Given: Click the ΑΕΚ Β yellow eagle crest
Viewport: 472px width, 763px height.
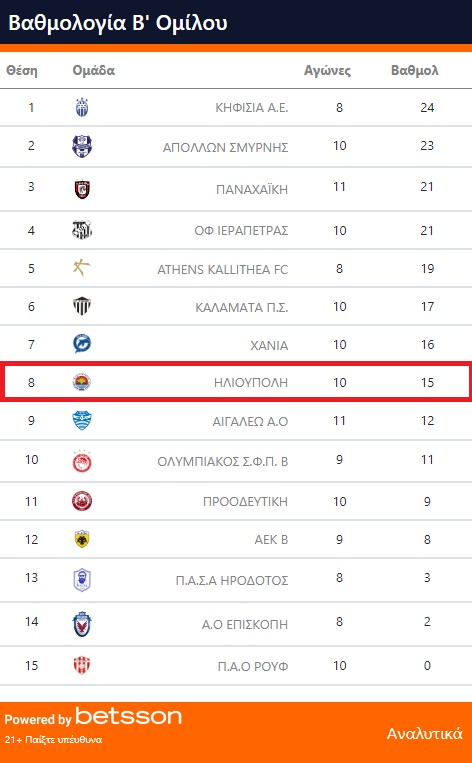Looking at the screenshot, I should pos(82,539).
